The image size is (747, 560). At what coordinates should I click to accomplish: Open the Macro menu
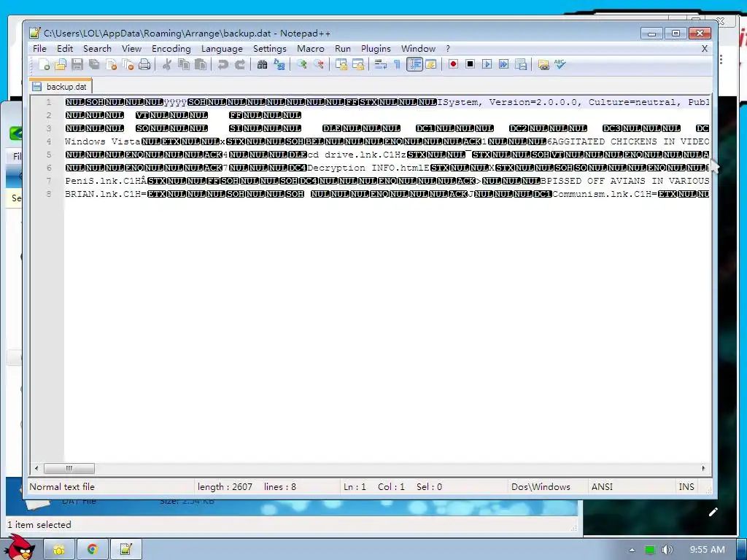pos(311,49)
